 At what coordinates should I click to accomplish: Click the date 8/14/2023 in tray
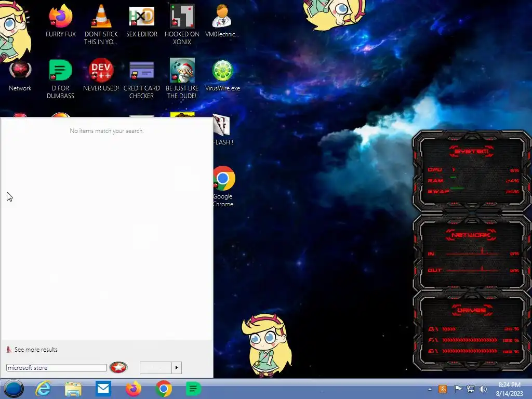[510, 394]
